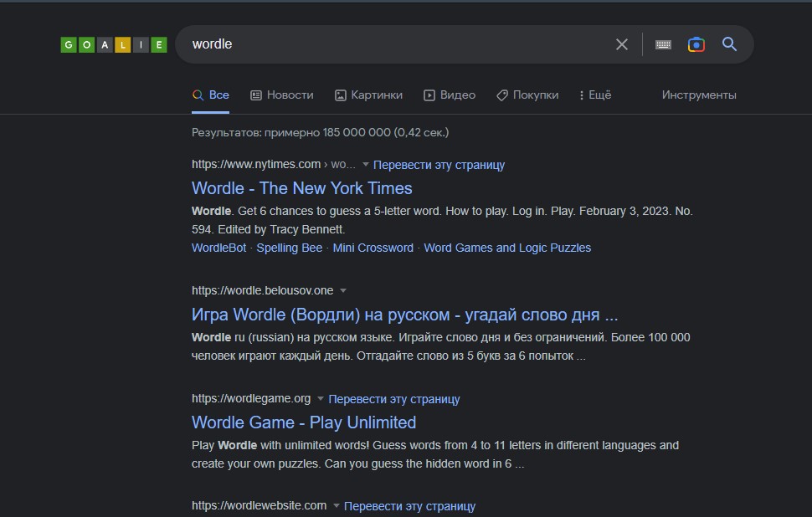Clear the search box with X icon
812x517 pixels.
621,44
